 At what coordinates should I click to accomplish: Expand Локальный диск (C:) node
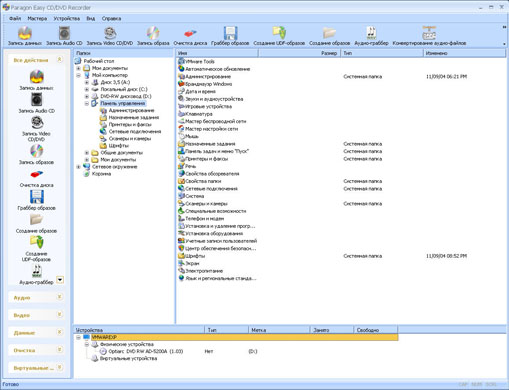coord(87,89)
